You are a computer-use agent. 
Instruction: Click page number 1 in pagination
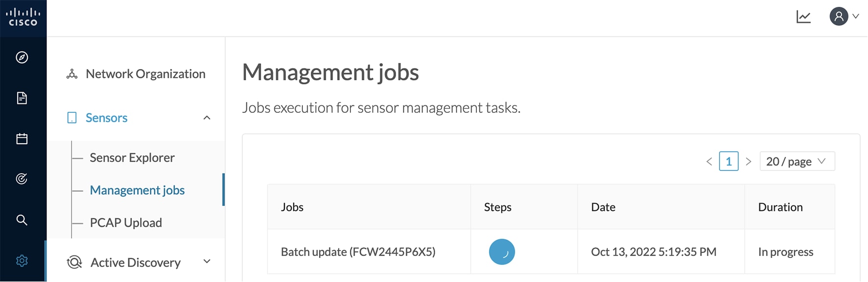coord(728,161)
